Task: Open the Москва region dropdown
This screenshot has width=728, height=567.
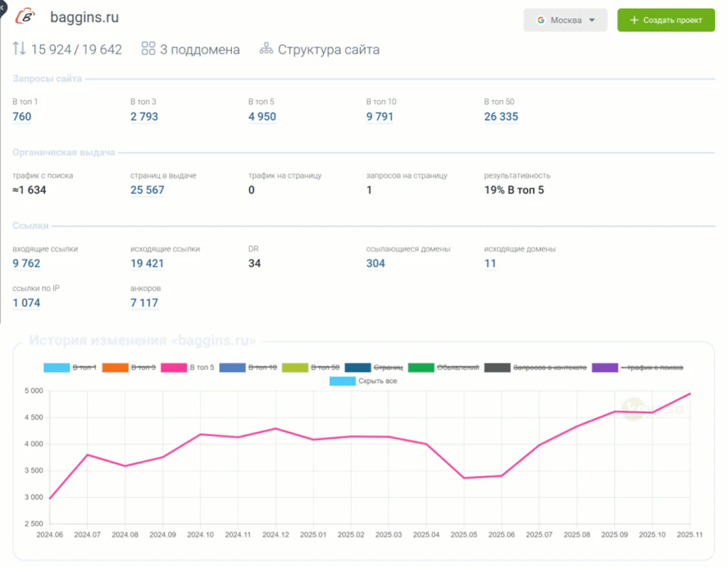Action: click(565, 20)
